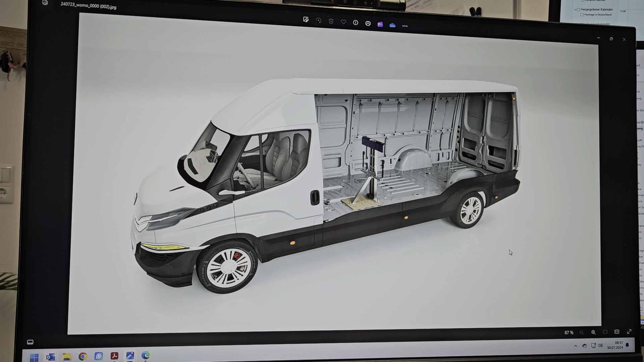
Task: Mark photo as favorite with heart icon
Action: (343, 22)
